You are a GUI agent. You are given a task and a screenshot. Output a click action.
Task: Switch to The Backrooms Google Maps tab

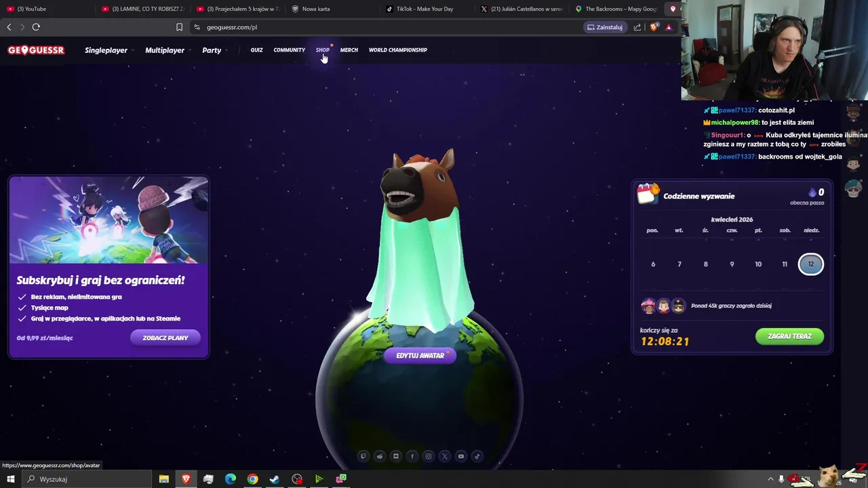pos(616,9)
